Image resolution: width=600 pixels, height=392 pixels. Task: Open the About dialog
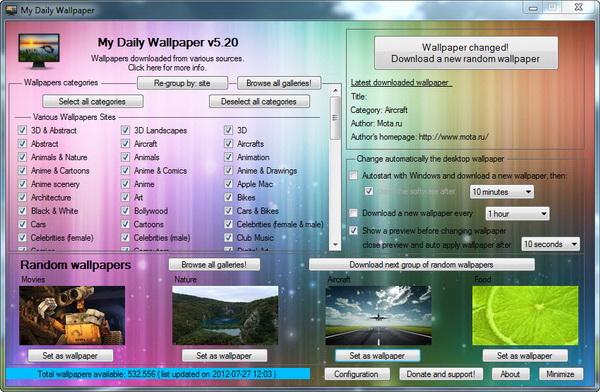click(510, 374)
